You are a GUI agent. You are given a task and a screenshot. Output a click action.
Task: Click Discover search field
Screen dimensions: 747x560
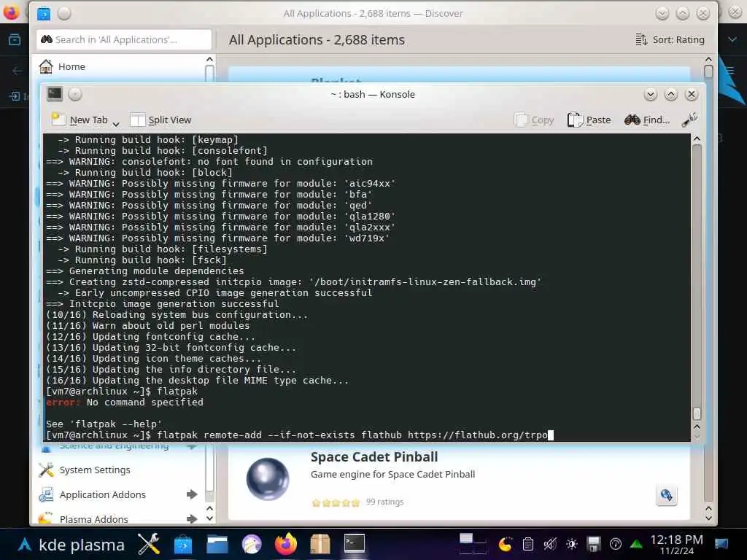click(x=124, y=39)
